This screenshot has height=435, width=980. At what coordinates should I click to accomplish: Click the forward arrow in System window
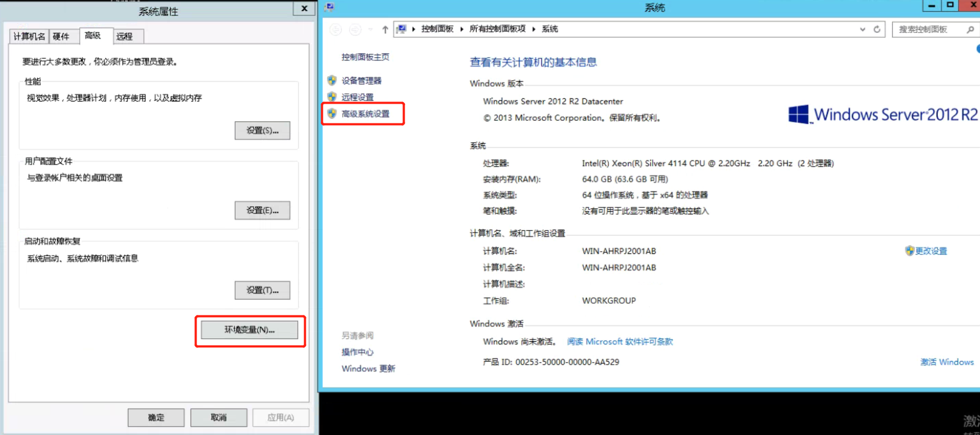pyautogui.click(x=355, y=29)
